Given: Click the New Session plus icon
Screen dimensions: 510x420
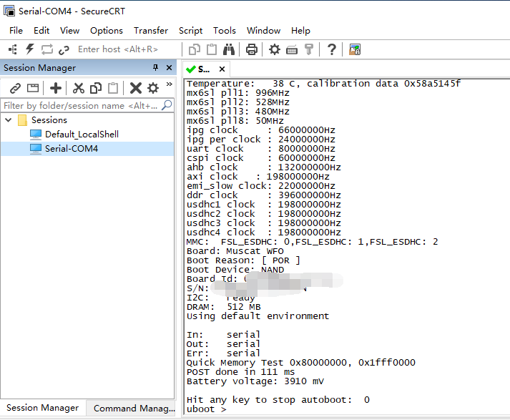Looking at the screenshot, I should [56, 88].
